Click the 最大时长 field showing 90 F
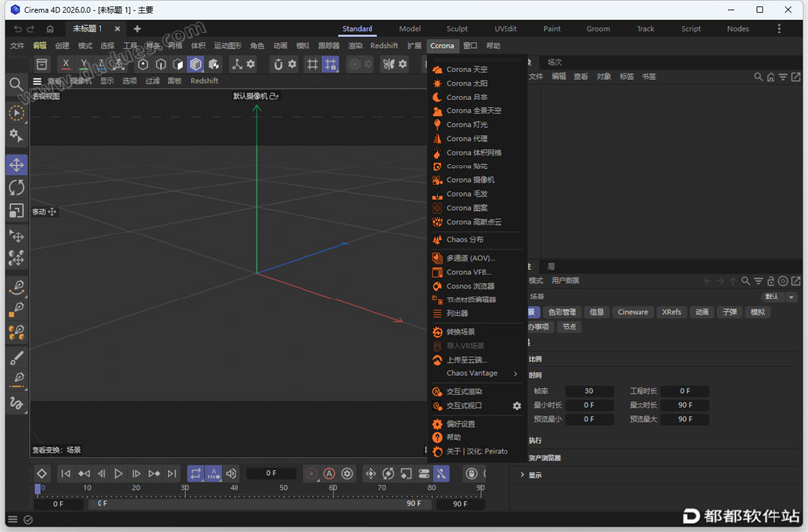This screenshot has width=808, height=532. pyautogui.click(x=685, y=405)
